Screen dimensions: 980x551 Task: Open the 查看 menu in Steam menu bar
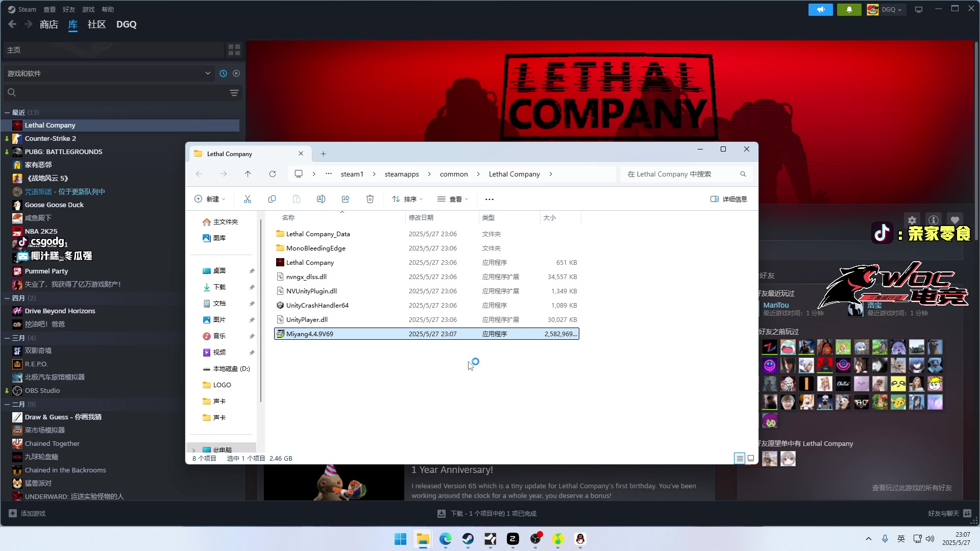coord(50,9)
